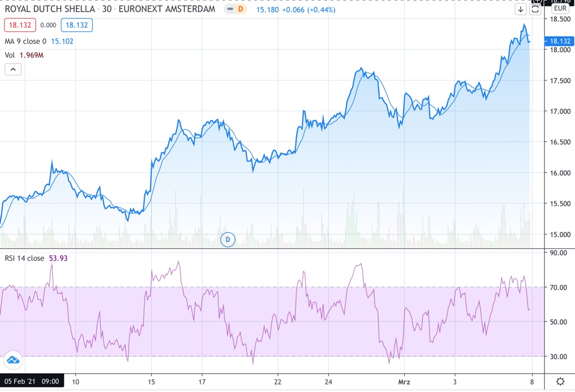Click the +0.066 (+0.44%) change text

point(309,10)
